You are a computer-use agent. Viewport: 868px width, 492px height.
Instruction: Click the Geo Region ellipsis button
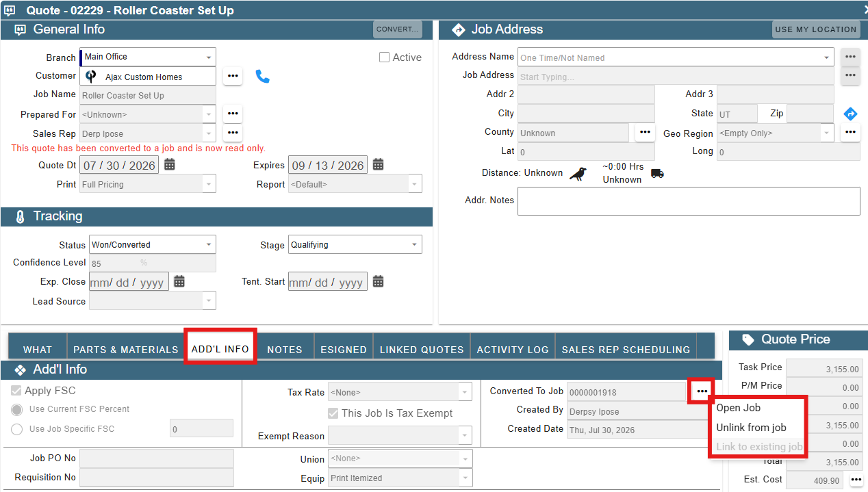tap(850, 133)
